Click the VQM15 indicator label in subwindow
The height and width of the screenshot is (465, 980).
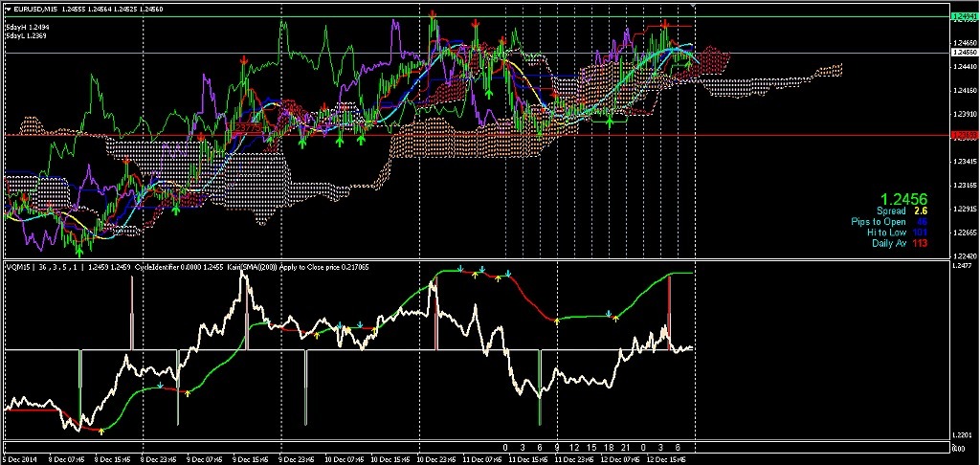[x=18, y=268]
